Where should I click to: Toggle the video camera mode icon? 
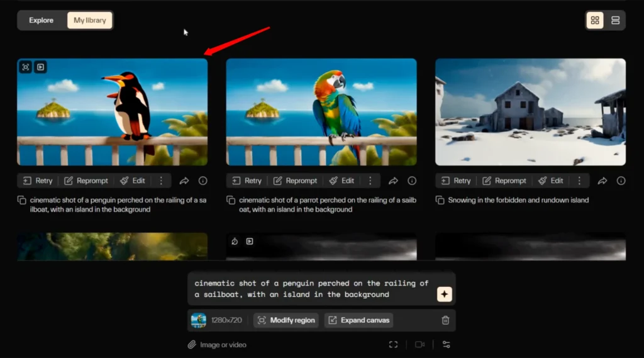(x=419, y=344)
